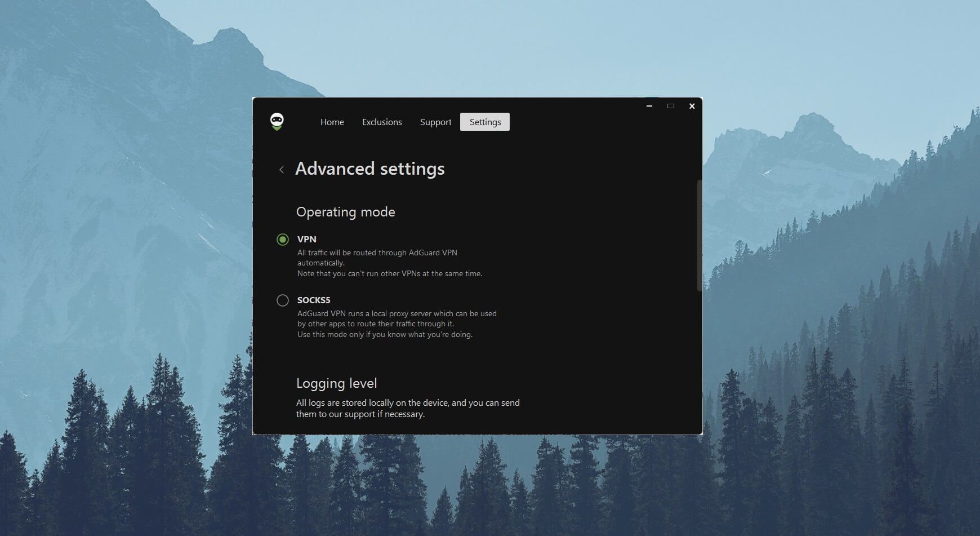Select the SOCKS5 operating mode radio button

coord(283,300)
